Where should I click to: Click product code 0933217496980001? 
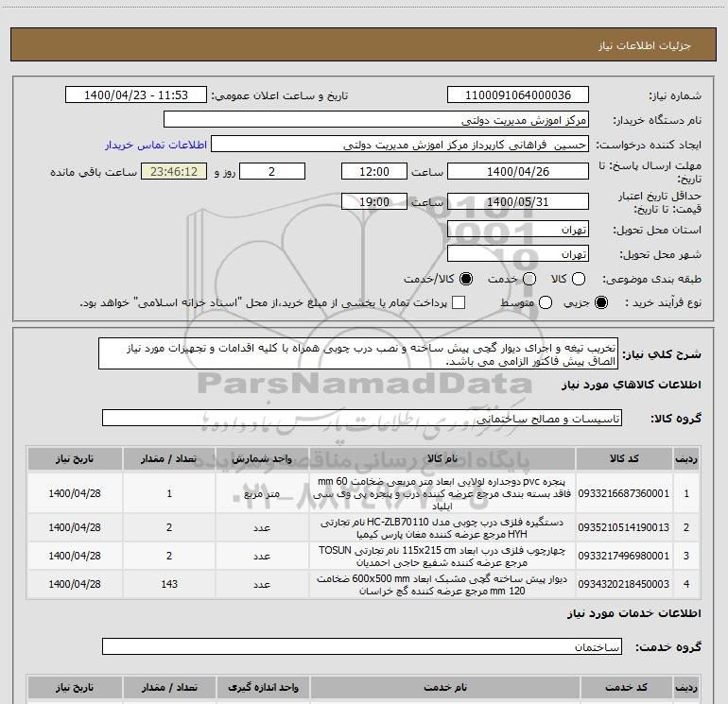(x=624, y=556)
